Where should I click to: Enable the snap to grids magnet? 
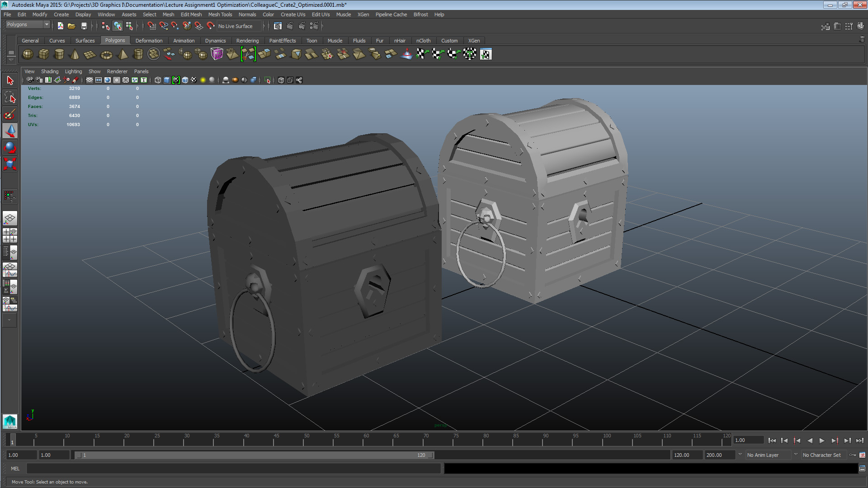pyautogui.click(x=152, y=26)
